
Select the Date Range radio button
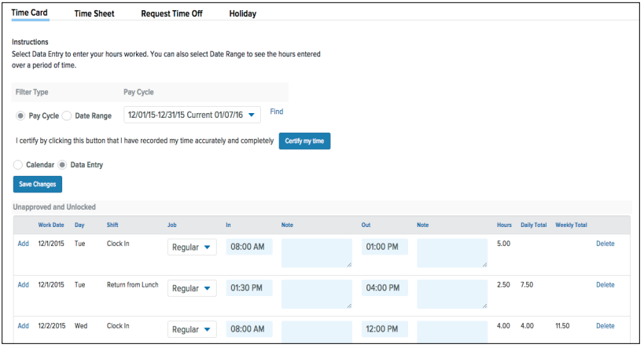(x=67, y=115)
